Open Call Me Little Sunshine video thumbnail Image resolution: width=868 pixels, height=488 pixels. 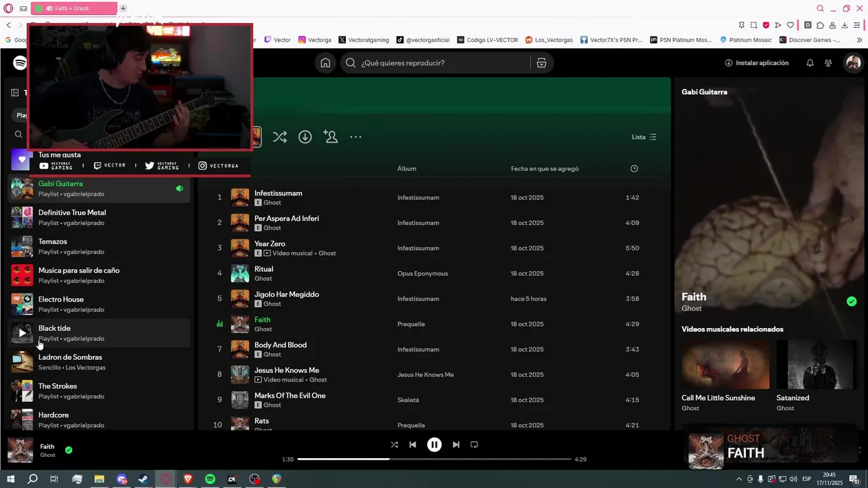[726, 364]
